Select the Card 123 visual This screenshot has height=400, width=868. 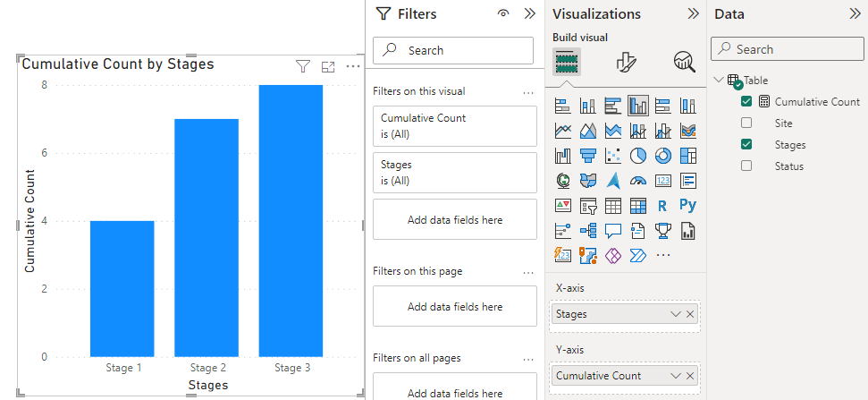coord(663,181)
